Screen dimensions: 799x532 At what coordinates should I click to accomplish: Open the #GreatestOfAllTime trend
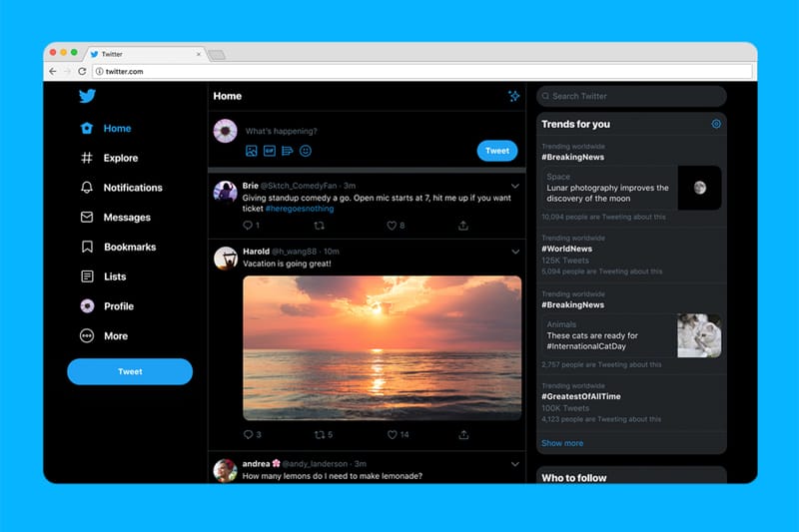click(631, 402)
